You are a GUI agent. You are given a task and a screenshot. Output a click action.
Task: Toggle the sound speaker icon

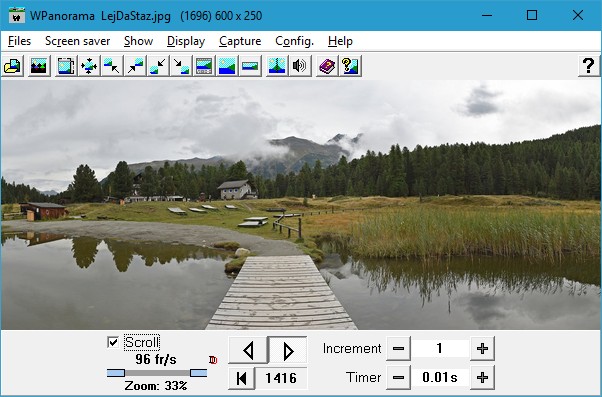coord(300,66)
